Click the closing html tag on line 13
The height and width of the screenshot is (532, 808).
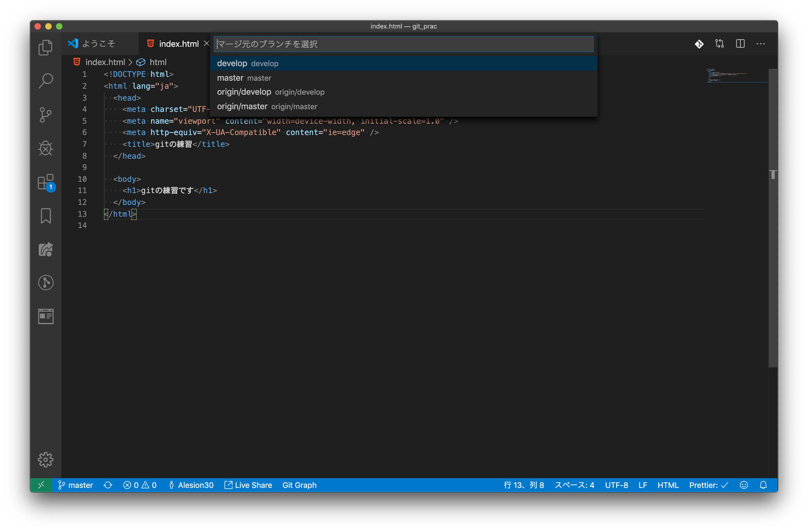click(x=120, y=214)
